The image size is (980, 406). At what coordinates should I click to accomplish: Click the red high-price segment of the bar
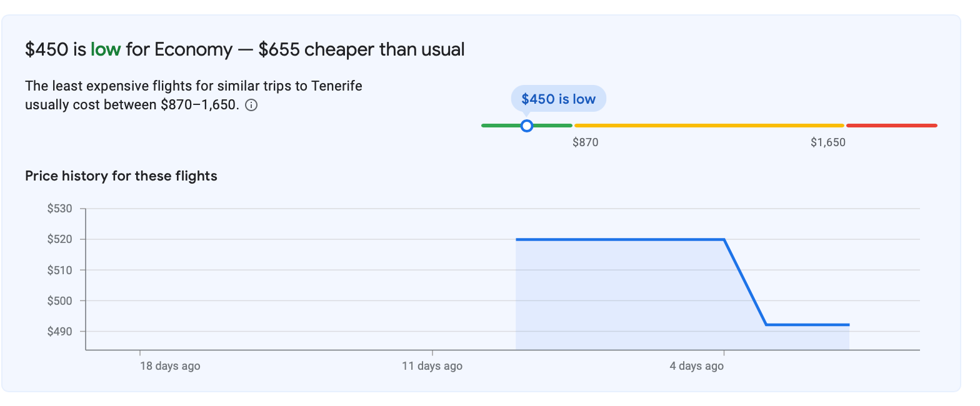click(891, 126)
